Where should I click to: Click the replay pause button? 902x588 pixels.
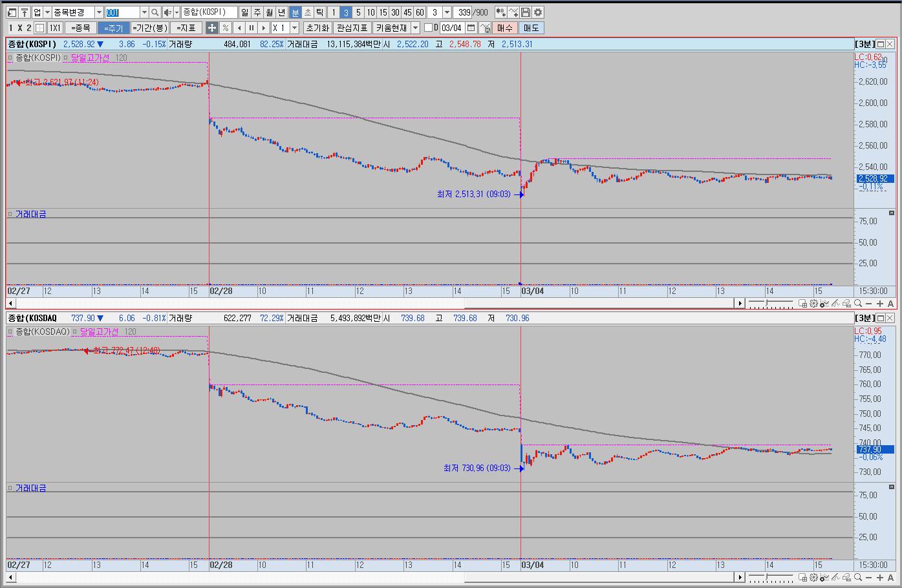[252, 28]
